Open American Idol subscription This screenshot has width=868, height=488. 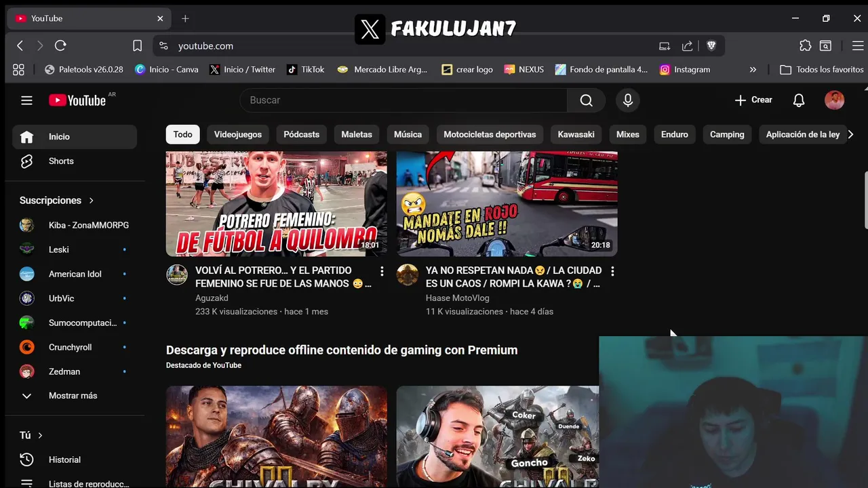coord(75,274)
